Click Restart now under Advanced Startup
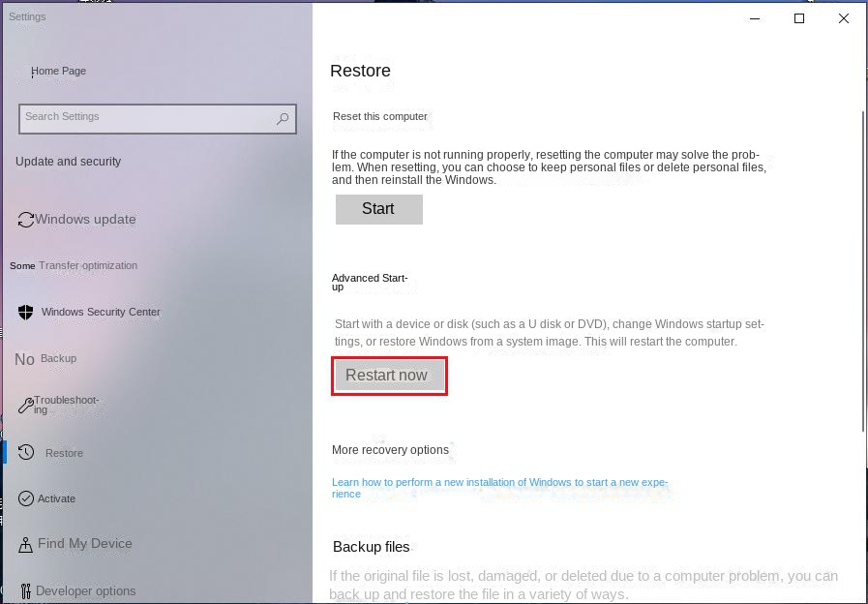Screen dimensions: 868x604 click(x=389, y=376)
